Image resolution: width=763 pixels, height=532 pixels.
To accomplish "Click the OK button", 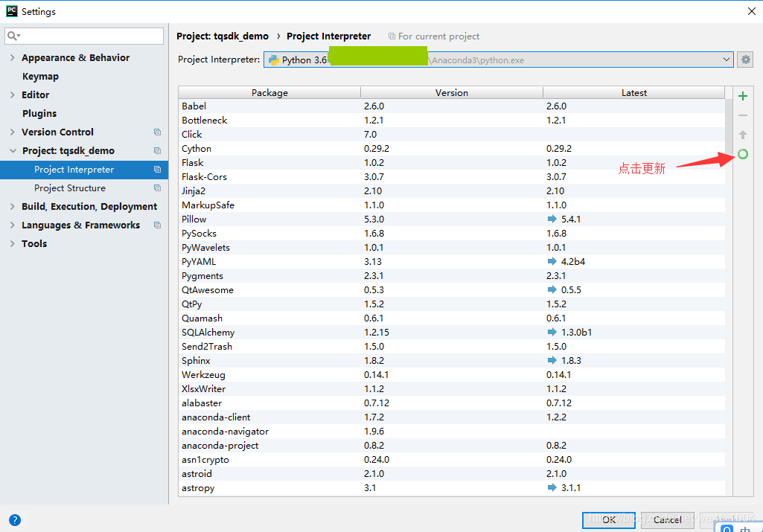I will coord(609,520).
